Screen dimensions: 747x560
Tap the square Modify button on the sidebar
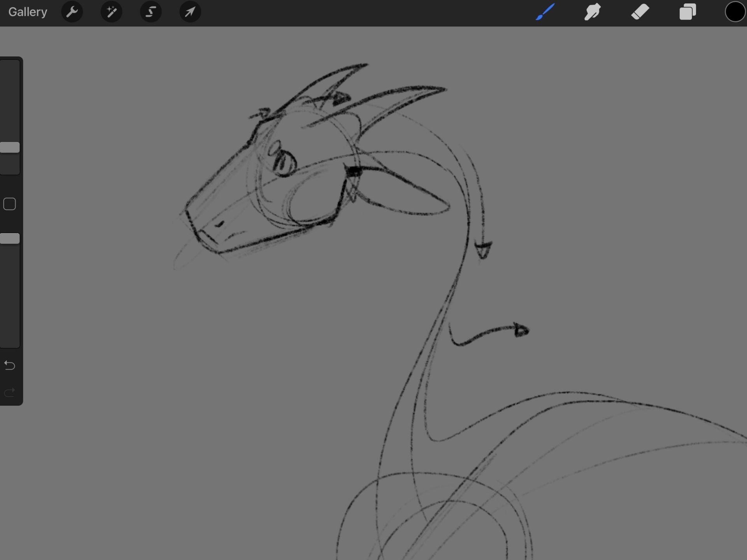10,204
